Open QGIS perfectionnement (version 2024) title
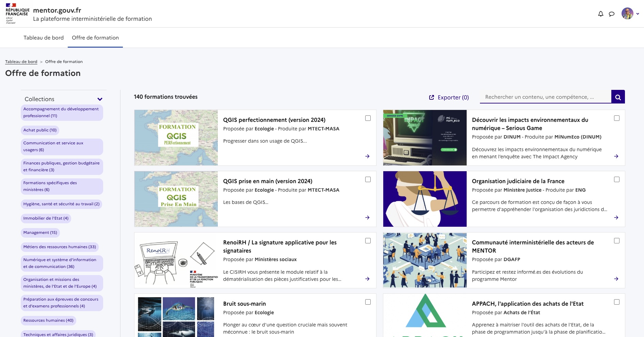Image resolution: width=644 pixels, height=337 pixels. [274, 120]
